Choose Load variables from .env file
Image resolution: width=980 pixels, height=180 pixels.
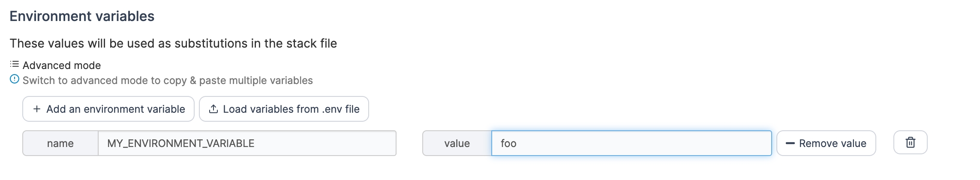coord(284,109)
